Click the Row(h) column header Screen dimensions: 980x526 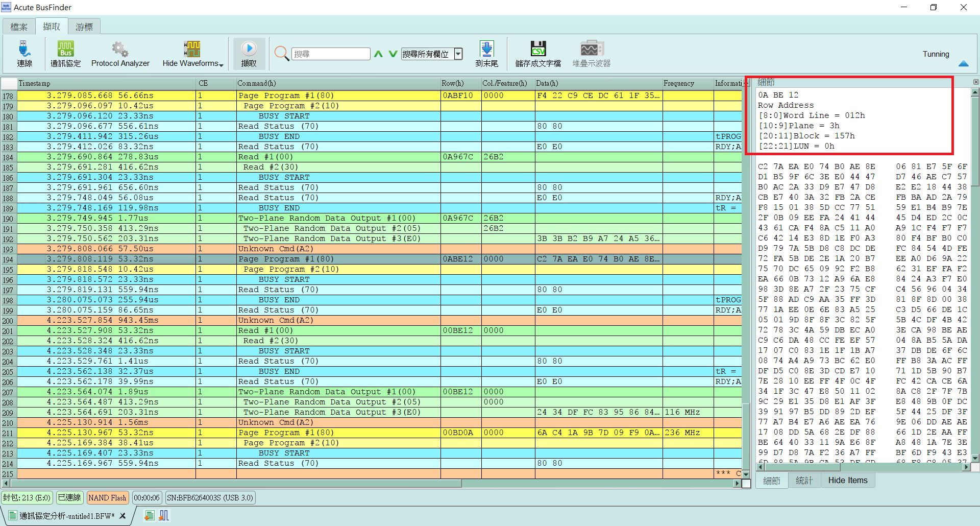[461, 83]
